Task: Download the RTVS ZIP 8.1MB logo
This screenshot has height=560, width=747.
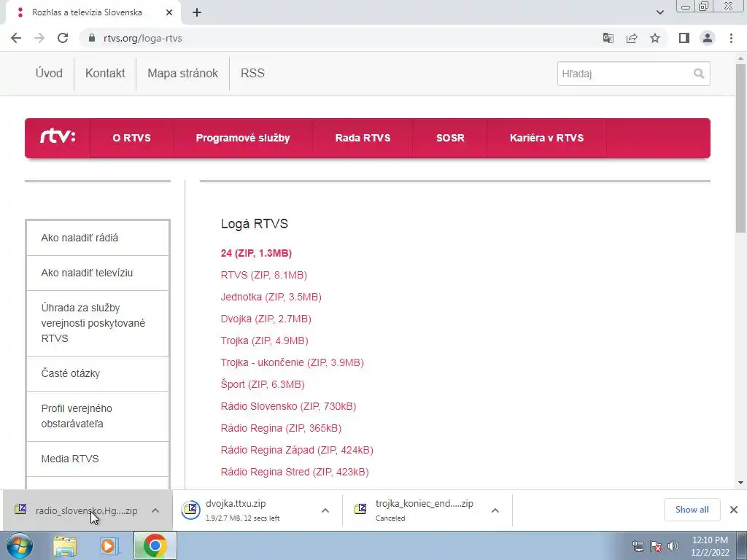Action: point(264,275)
